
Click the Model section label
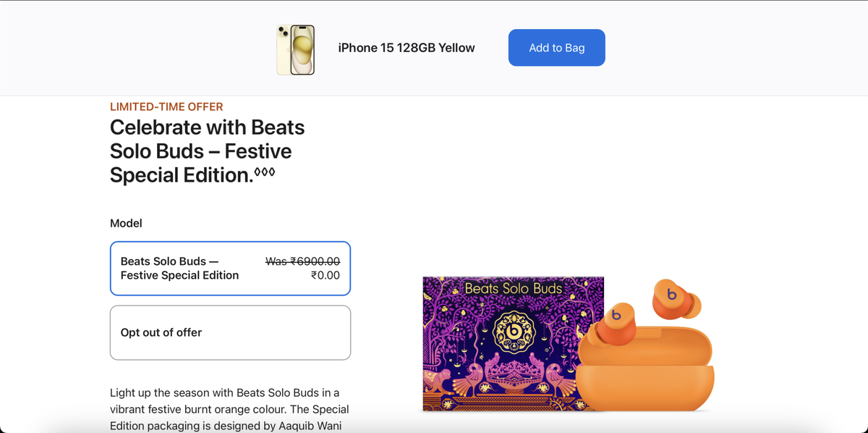(x=126, y=223)
